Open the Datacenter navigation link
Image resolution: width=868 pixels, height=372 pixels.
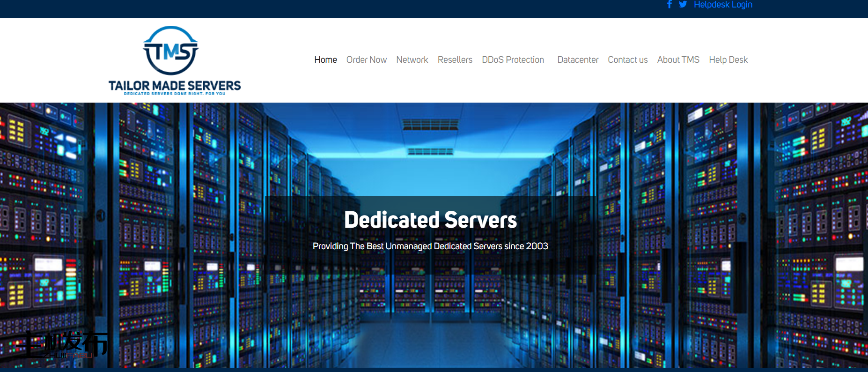tap(578, 60)
